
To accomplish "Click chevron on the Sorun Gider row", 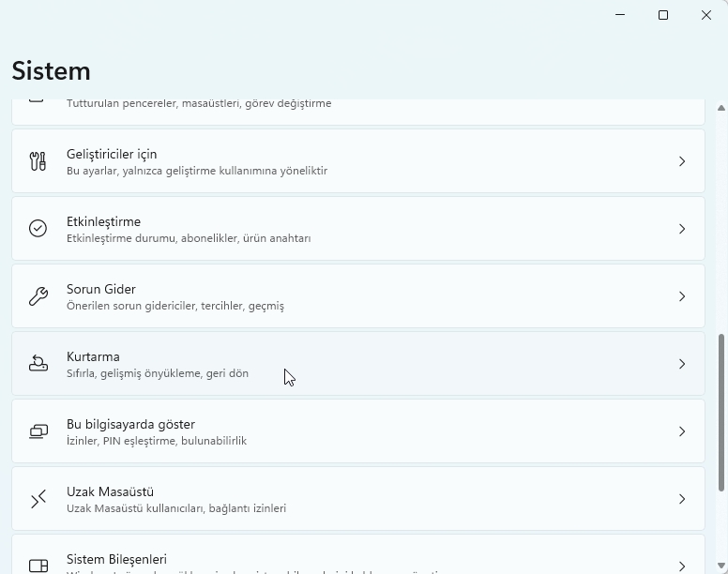I will point(682,296).
